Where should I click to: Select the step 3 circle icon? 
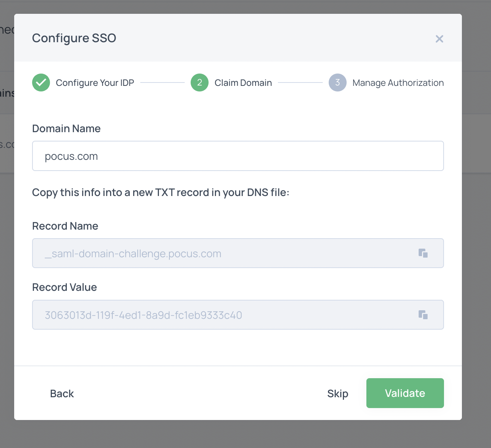[x=338, y=83]
